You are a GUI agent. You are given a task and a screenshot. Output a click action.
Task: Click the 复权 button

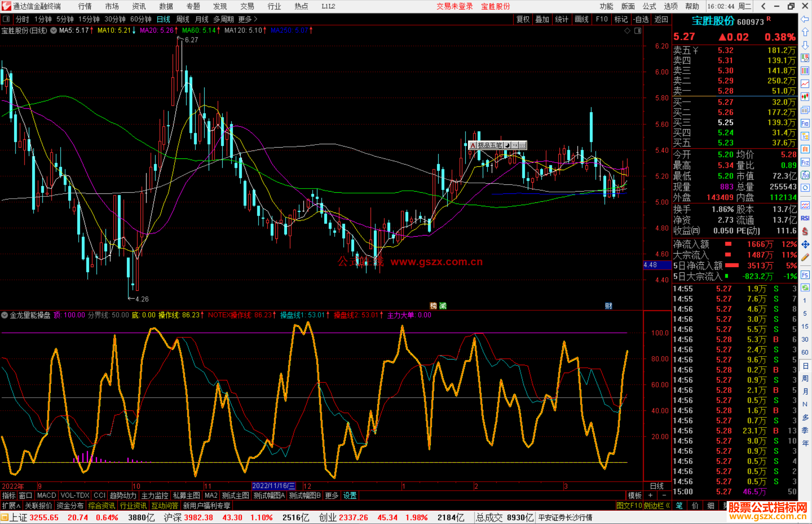523,19
